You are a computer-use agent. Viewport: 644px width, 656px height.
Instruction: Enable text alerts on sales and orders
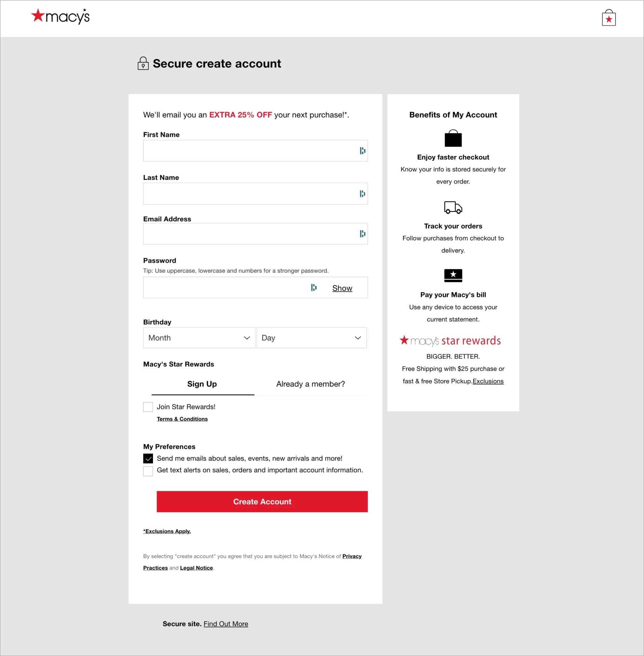148,471
